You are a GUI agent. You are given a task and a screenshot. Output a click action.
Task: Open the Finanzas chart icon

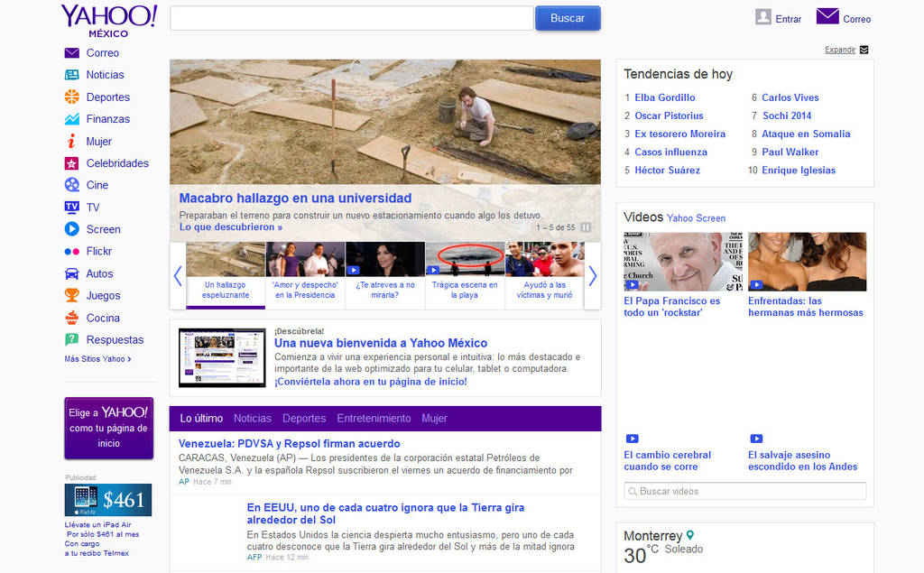[71, 119]
